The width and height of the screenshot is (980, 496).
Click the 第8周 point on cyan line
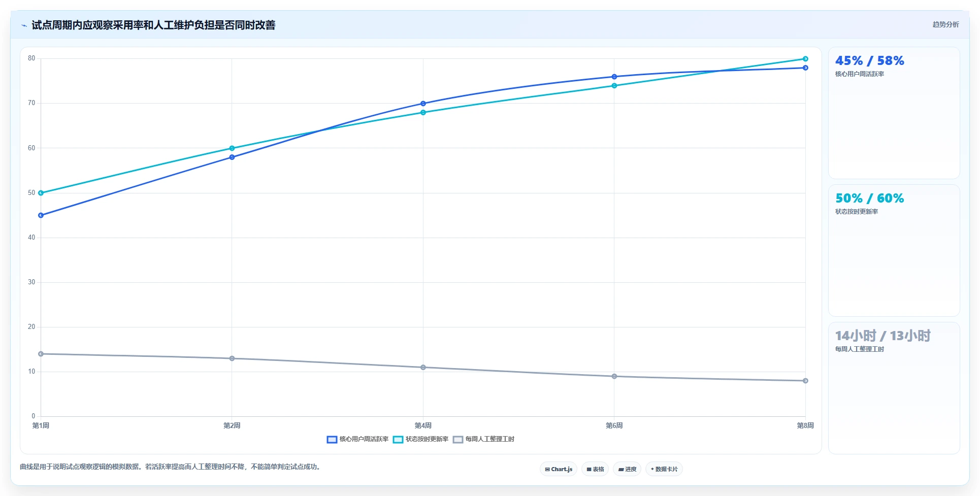(x=805, y=59)
